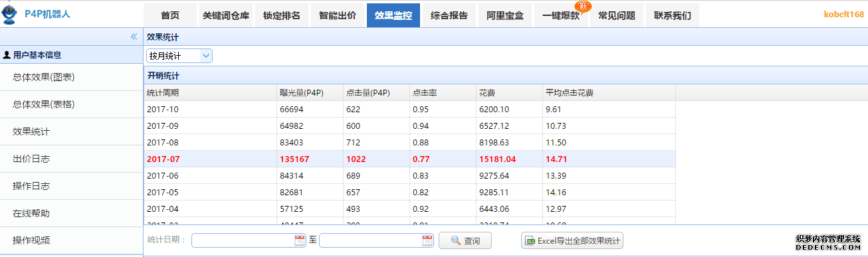
Task: Go to 首页 tab
Action: coord(170,15)
